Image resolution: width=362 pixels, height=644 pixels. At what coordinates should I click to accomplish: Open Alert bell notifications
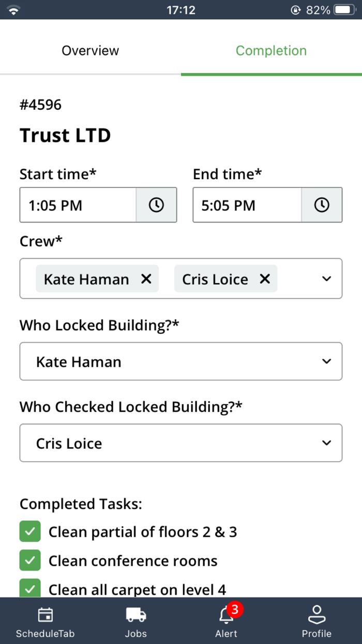click(226, 615)
